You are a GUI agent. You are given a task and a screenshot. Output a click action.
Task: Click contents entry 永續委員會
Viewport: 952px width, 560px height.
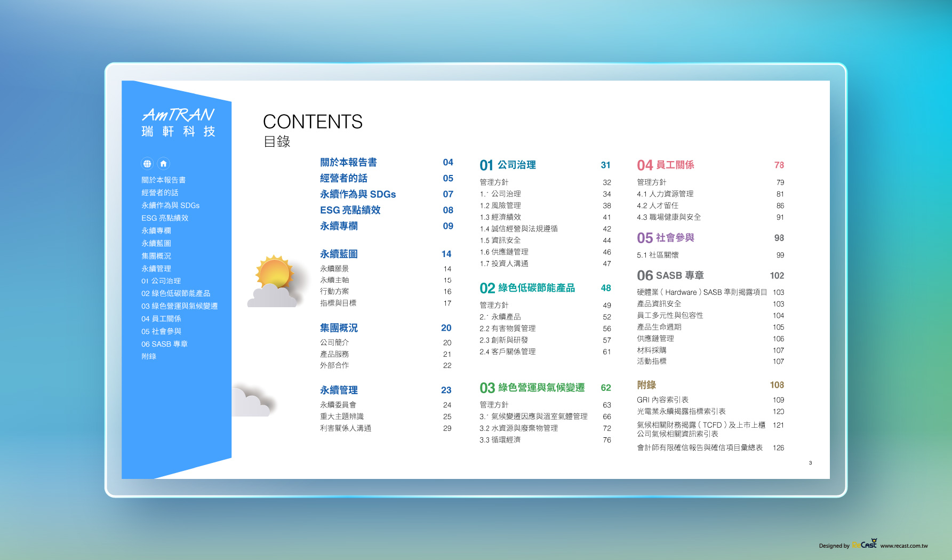point(338,405)
